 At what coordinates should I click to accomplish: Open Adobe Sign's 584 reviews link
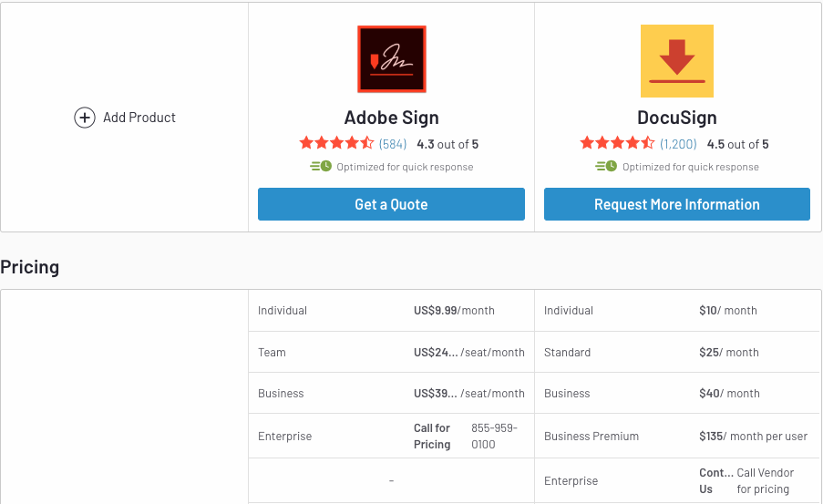coord(393,144)
